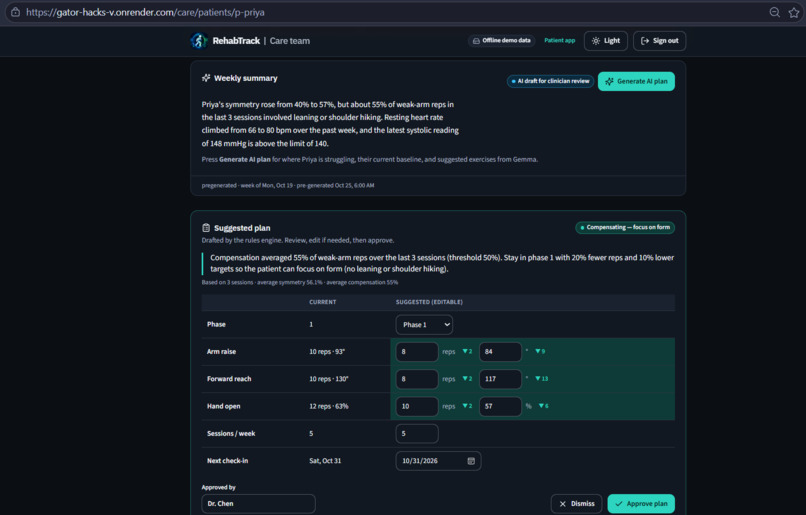Click the Hand open percent field showing 57

coord(500,406)
